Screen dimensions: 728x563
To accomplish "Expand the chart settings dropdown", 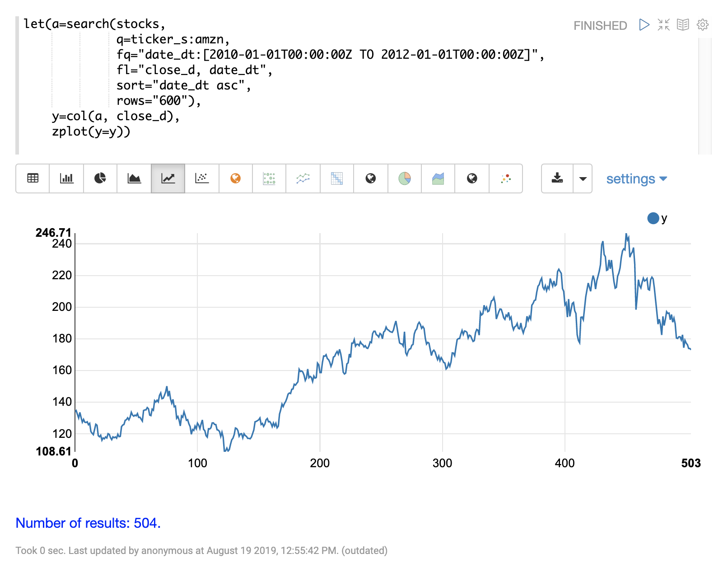I will click(636, 179).
